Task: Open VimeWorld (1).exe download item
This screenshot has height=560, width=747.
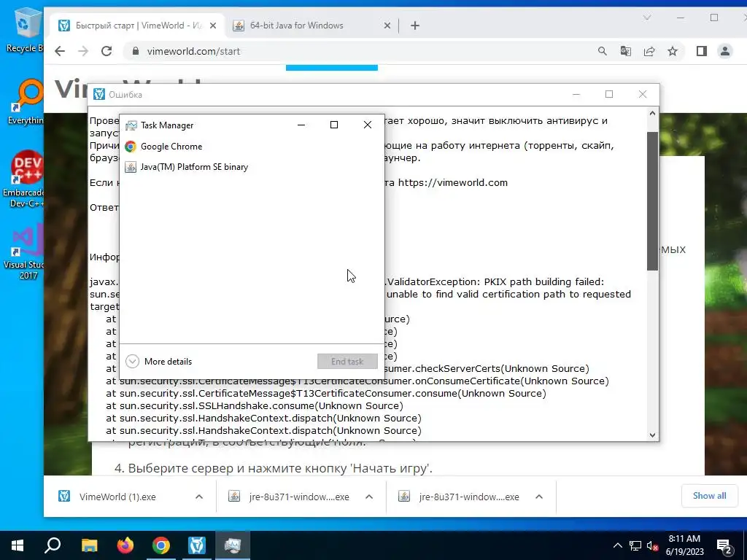Action: 117,497
